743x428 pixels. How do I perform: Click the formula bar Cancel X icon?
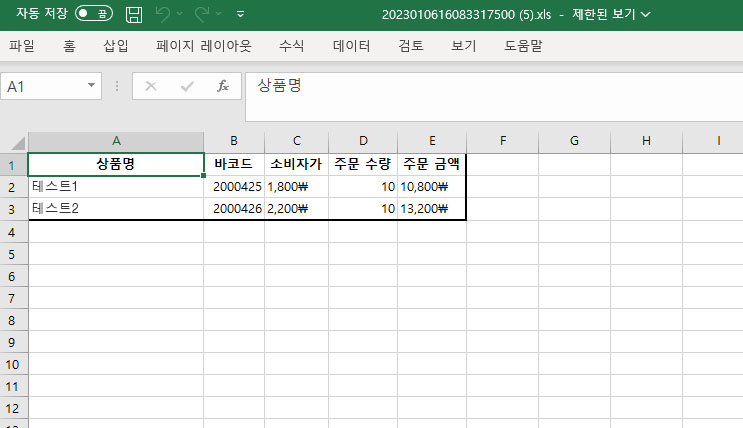[x=151, y=86]
